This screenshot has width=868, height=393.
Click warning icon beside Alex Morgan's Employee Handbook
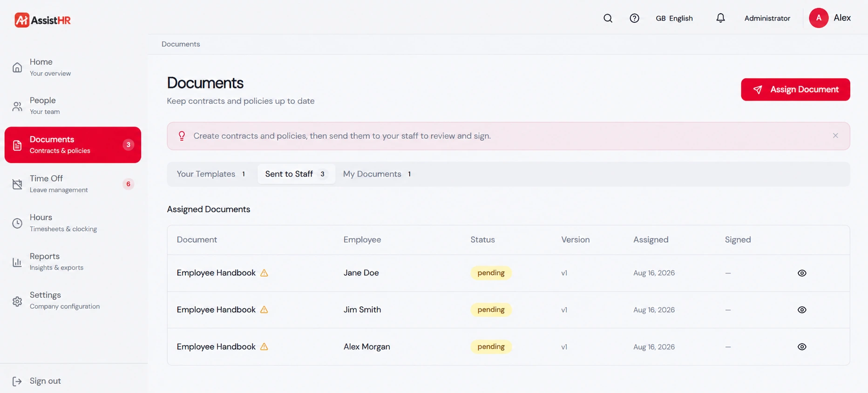coord(264,347)
